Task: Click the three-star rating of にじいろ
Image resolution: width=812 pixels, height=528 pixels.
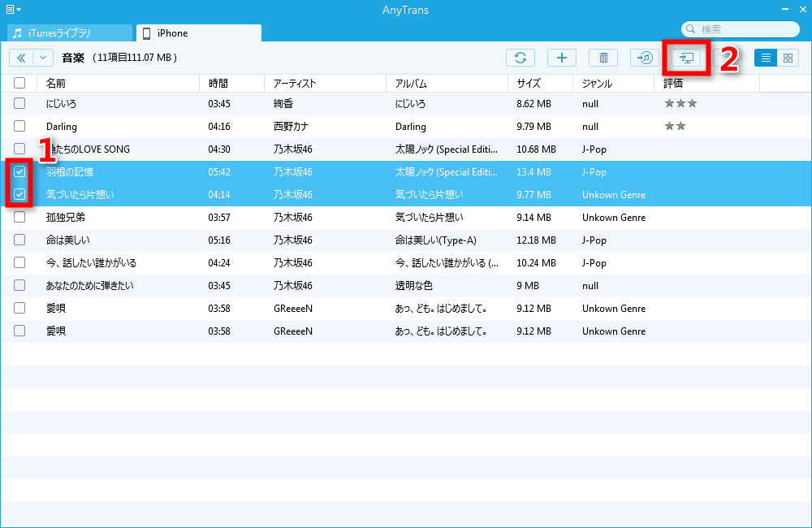Action: pyautogui.click(x=681, y=103)
